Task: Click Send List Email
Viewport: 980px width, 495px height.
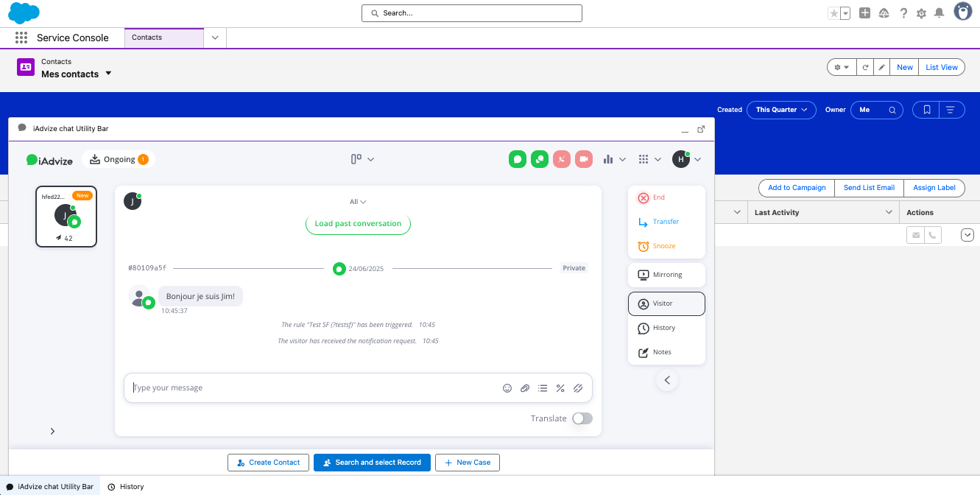Action: tap(869, 188)
